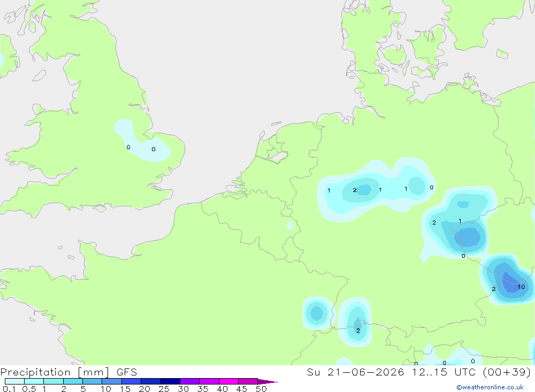
Task: Click the "Precipitation [mm]" title text
Action: coord(55,372)
